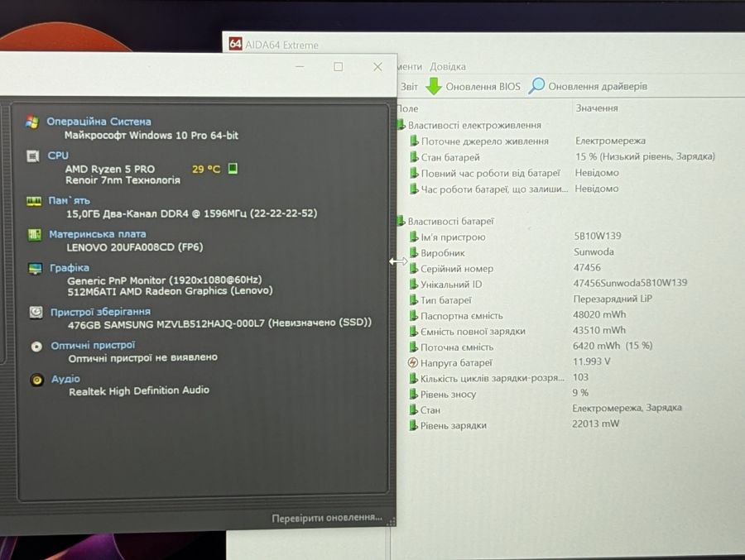Select the motherboard icon beside Материнська плата

click(x=34, y=235)
